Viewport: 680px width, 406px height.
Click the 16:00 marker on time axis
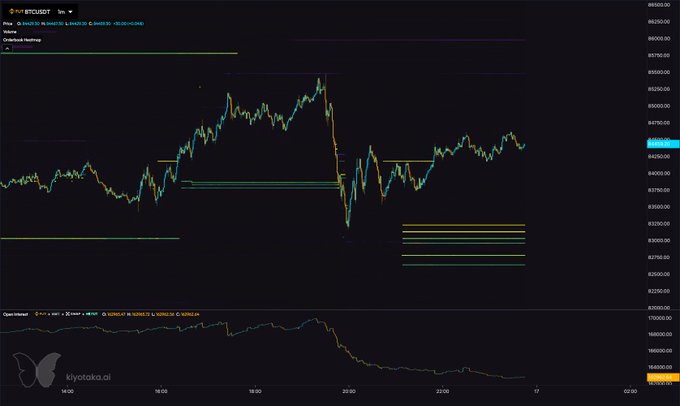(x=160, y=392)
